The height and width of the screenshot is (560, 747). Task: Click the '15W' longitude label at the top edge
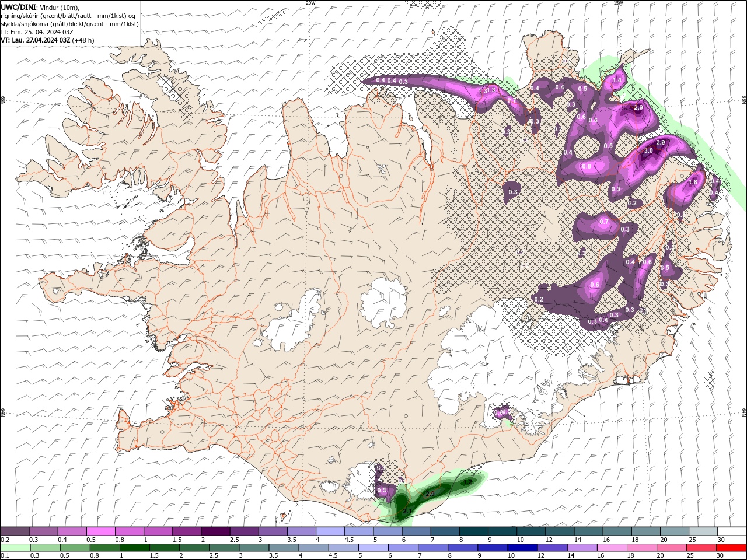click(x=618, y=3)
